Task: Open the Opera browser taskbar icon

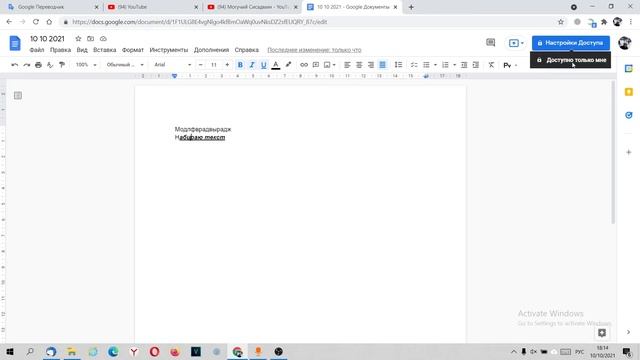Action: click(x=154, y=351)
